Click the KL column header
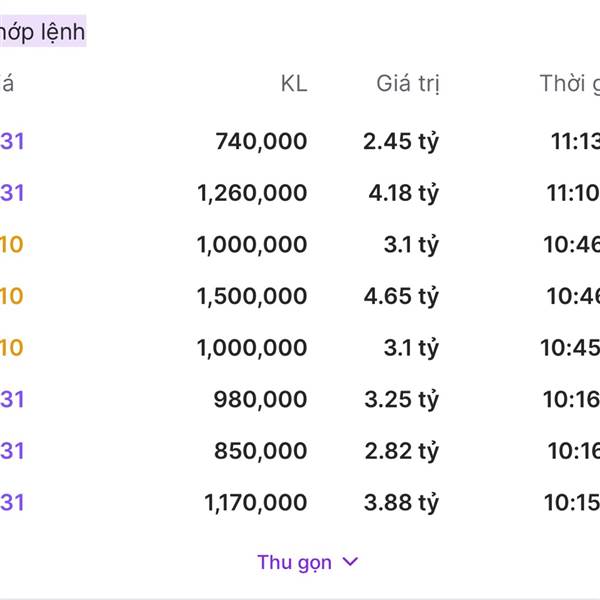Screen dimensions: 600x600 (x=293, y=84)
